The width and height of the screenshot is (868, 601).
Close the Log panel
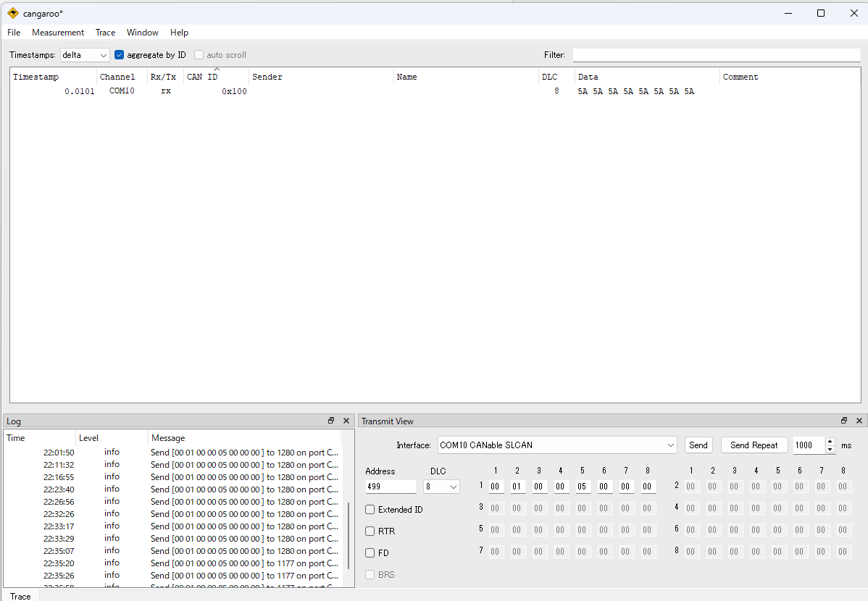tap(346, 420)
